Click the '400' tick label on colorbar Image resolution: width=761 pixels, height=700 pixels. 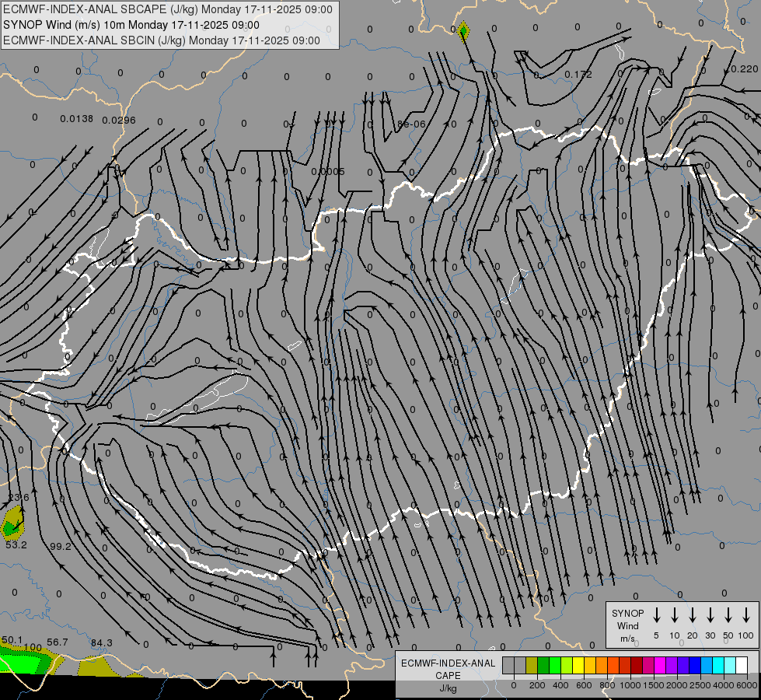pyautogui.click(x=560, y=685)
